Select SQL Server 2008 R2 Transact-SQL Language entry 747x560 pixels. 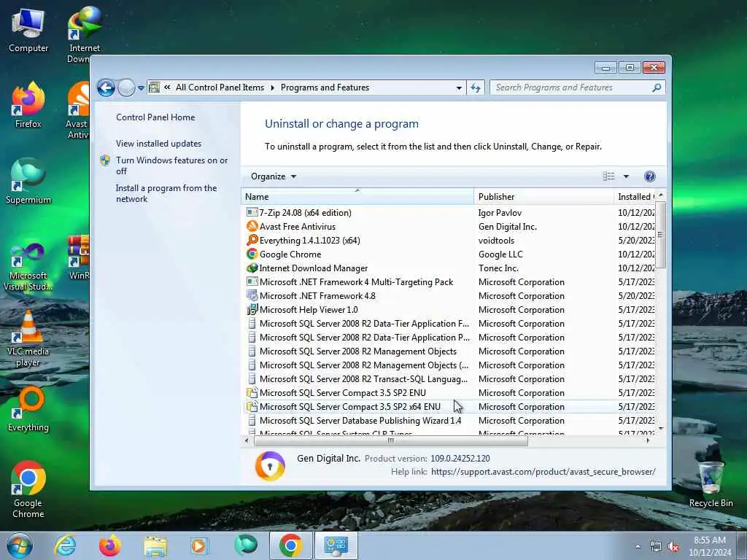[x=363, y=379]
